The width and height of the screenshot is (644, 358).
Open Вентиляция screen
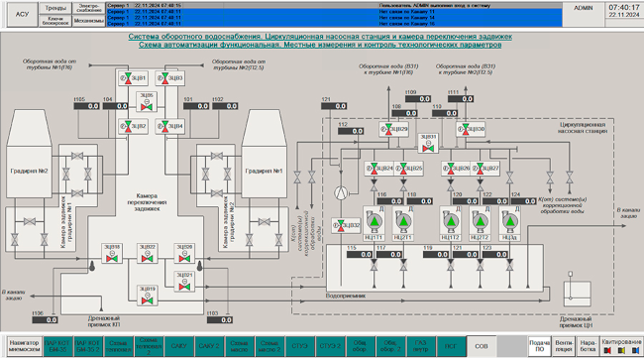point(564,346)
